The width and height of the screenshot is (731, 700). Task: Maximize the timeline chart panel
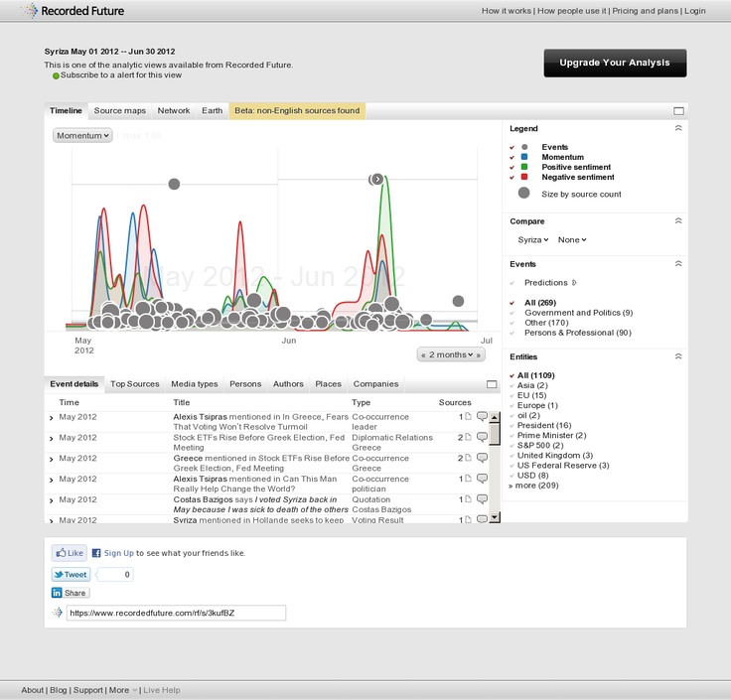(x=678, y=111)
